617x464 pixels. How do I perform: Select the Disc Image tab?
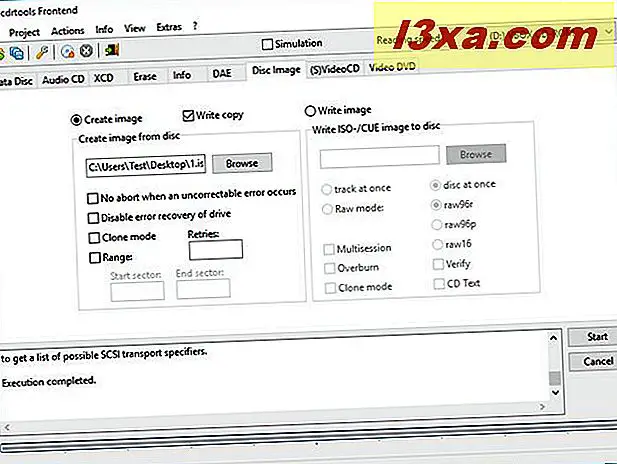[x=276, y=70]
